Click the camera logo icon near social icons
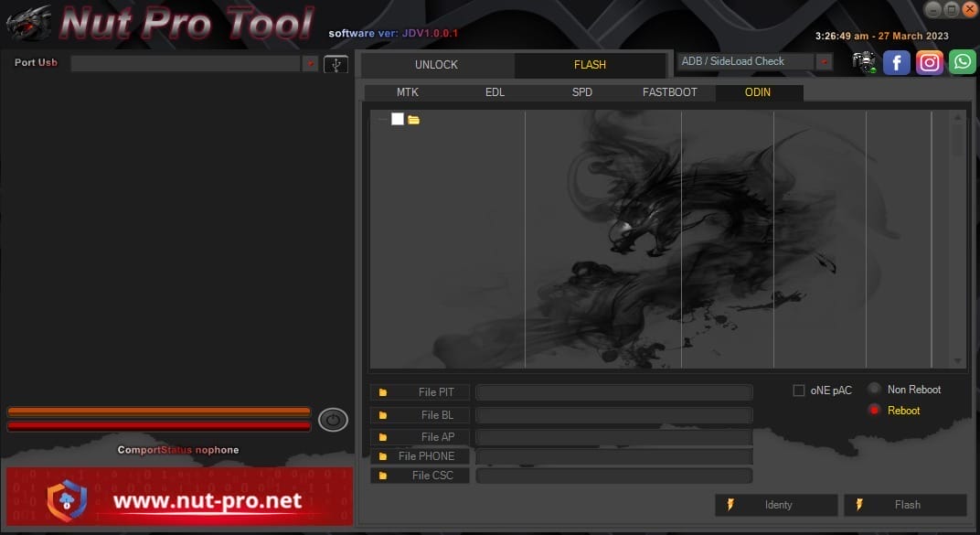This screenshot has height=535, width=980. coord(863,62)
